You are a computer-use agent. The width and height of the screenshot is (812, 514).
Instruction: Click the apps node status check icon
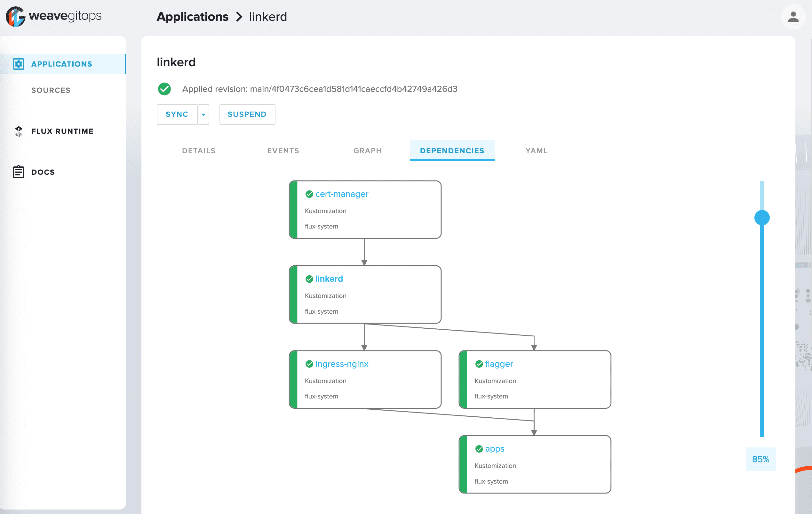479,449
